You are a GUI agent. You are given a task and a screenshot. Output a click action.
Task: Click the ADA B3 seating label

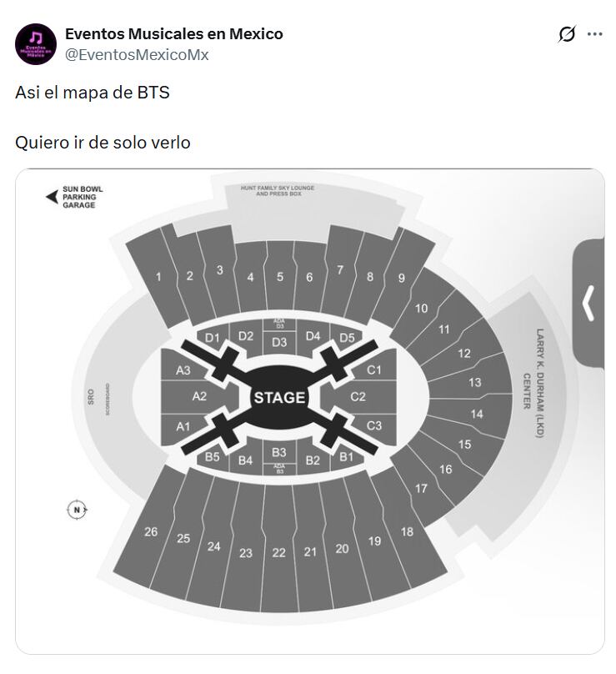(278, 470)
